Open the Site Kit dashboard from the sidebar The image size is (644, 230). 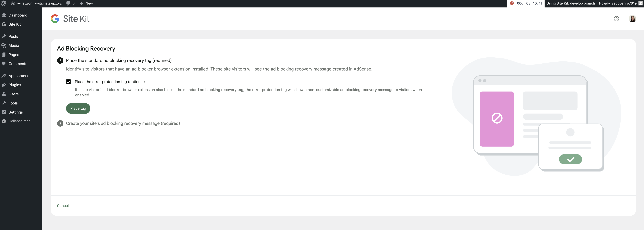point(14,24)
